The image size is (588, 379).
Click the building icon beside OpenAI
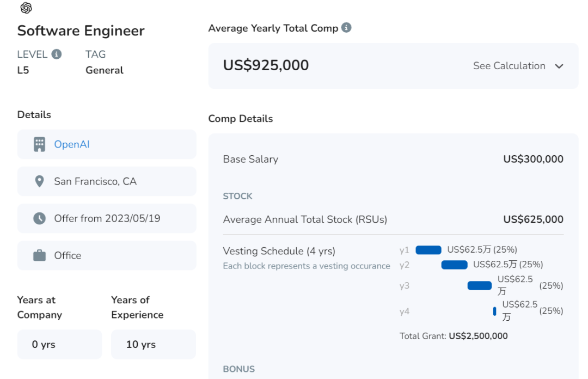click(x=39, y=144)
